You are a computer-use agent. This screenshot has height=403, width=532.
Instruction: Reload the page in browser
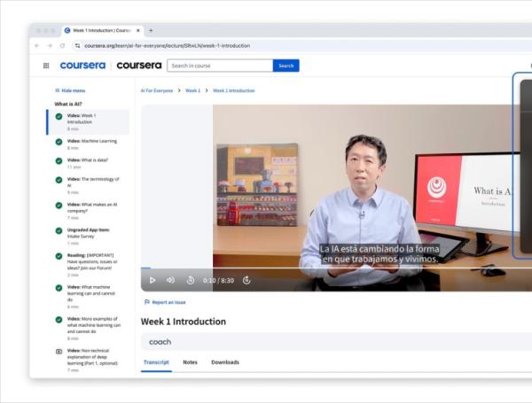[x=62, y=45]
